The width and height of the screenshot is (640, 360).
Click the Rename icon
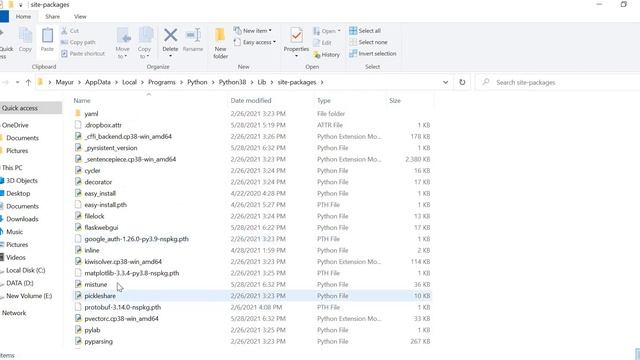[193, 35]
